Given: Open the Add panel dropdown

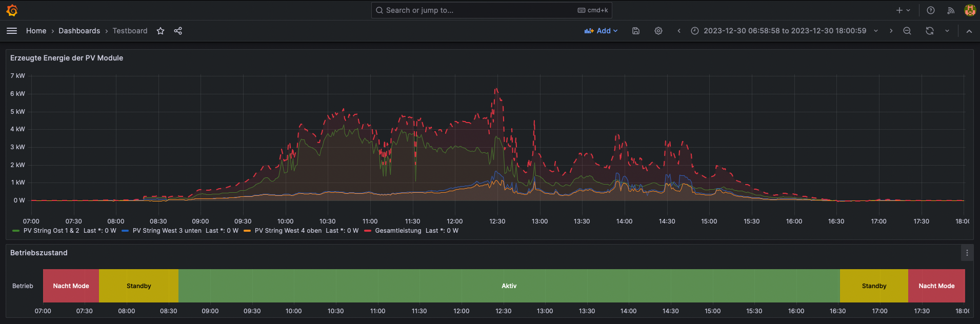Looking at the screenshot, I should coord(601,31).
